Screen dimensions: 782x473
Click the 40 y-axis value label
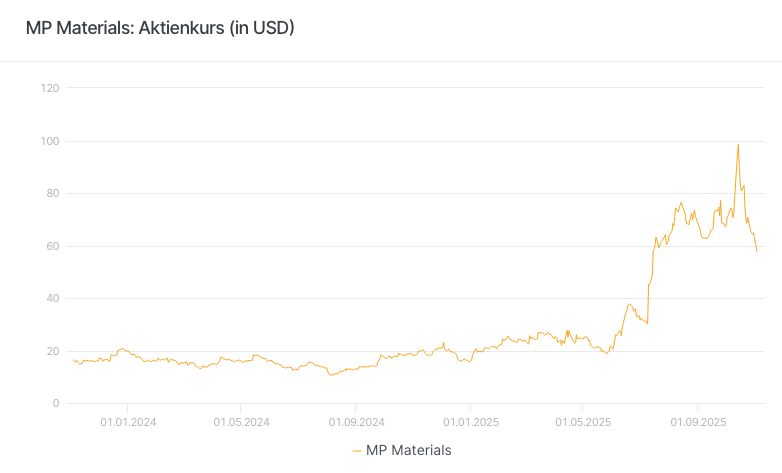[53, 298]
